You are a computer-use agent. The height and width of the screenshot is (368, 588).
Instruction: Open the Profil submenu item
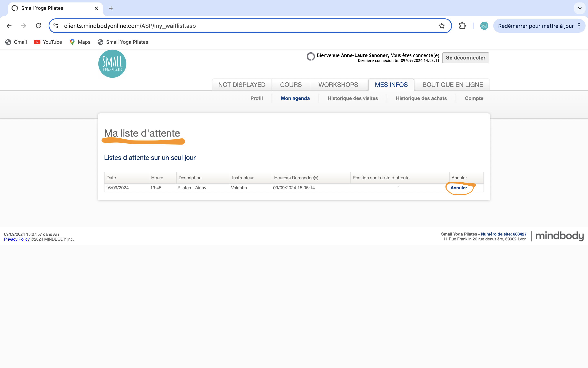(257, 98)
